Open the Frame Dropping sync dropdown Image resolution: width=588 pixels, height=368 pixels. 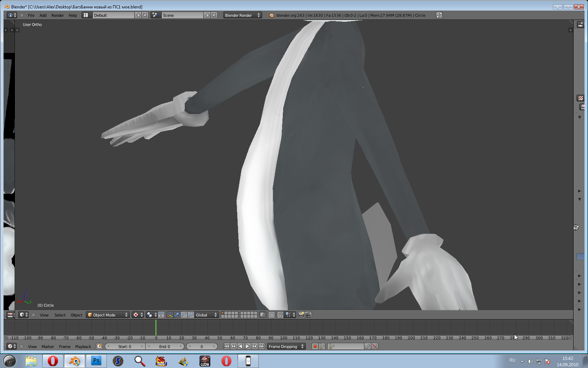click(x=286, y=346)
